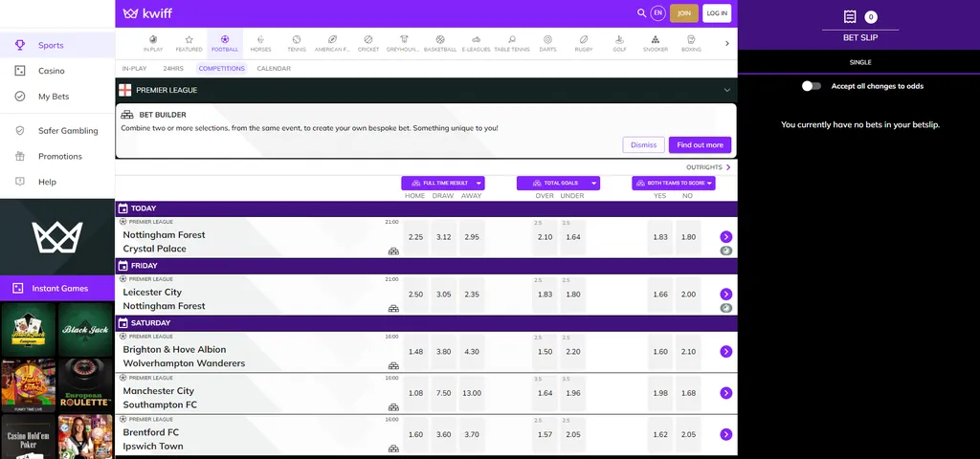Open the Instant Games section
The height and width of the screenshot is (459, 980).
tap(57, 288)
